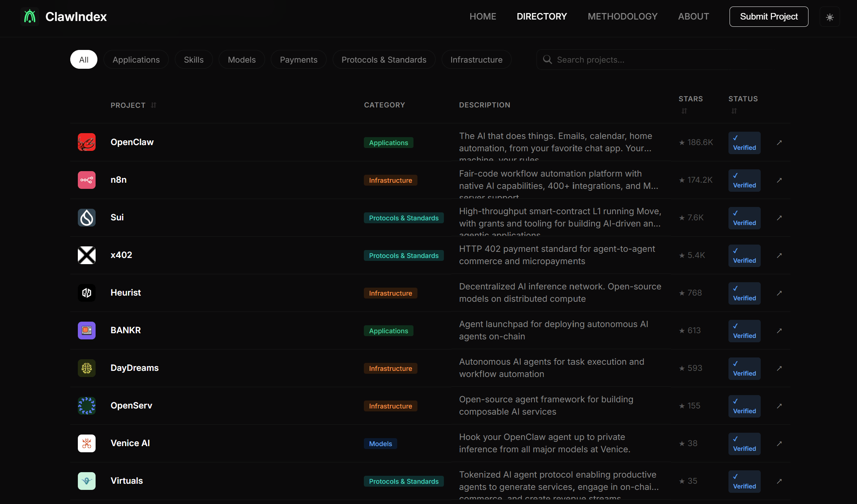Click the ClawIndex logo icon
The height and width of the screenshot is (504, 857).
pyautogui.click(x=30, y=17)
